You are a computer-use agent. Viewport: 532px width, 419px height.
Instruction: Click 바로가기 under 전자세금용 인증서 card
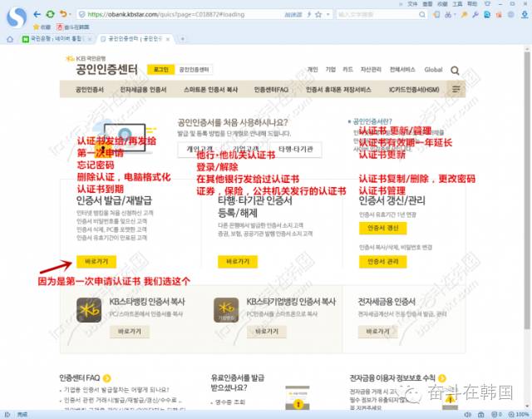coord(377,332)
